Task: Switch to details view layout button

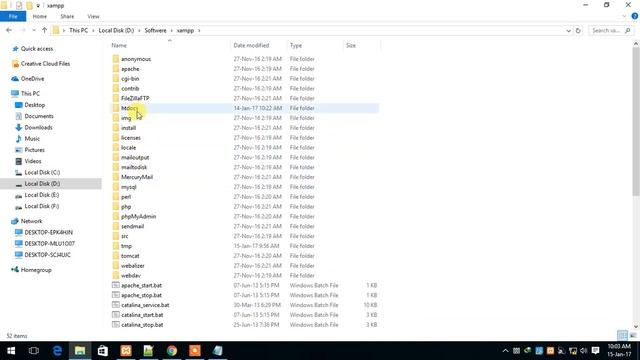Action: pyautogui.click(x=622, y=336)
